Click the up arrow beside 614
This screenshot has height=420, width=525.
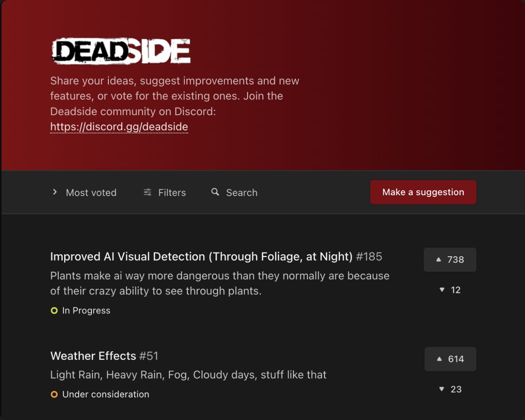[x=439, y=359]
